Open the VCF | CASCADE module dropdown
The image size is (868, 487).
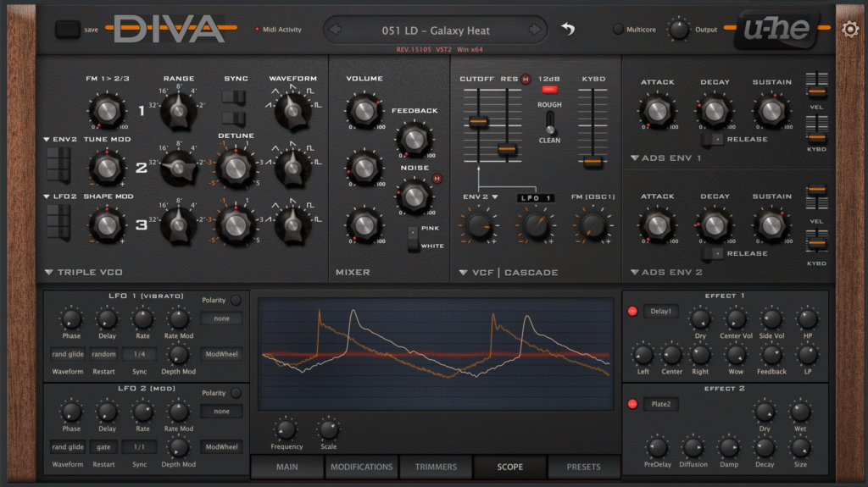click(464, 272)
